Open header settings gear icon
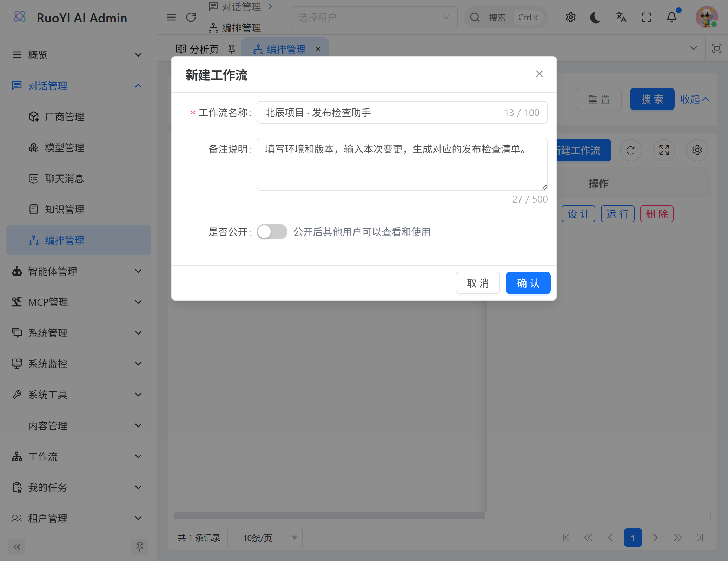 [571, 17]
